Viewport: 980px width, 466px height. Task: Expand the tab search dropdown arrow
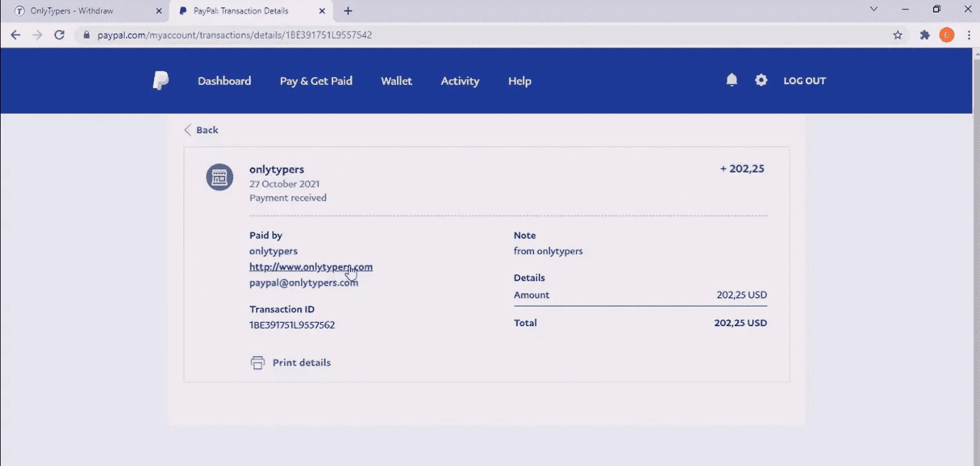pyautogui.click(x=874, y=9)
